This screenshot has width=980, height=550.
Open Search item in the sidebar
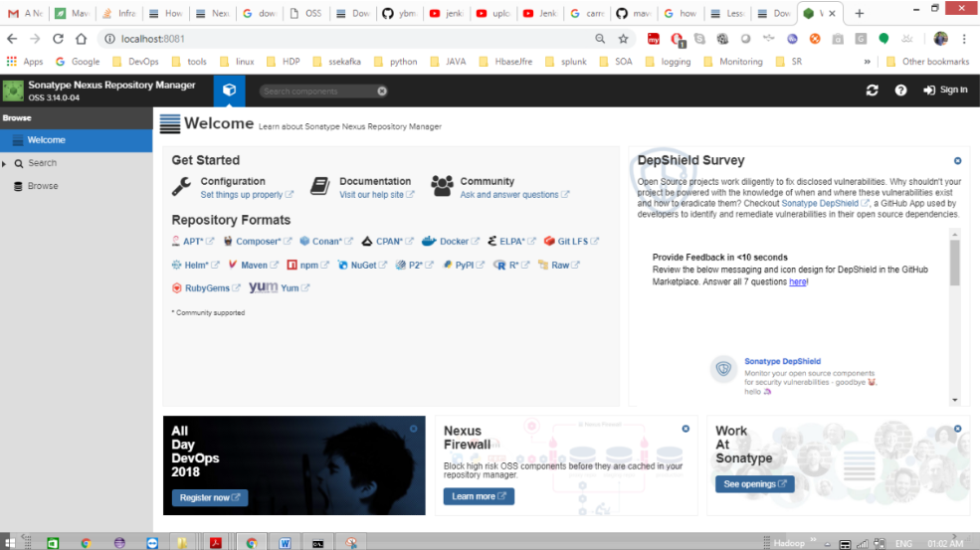click(43, 163)
